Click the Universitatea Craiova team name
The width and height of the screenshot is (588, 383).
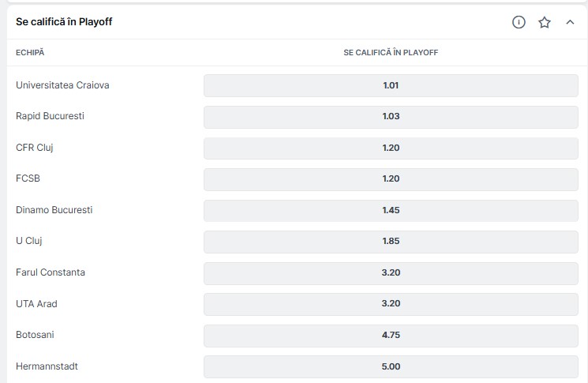[x=62, y=85]
